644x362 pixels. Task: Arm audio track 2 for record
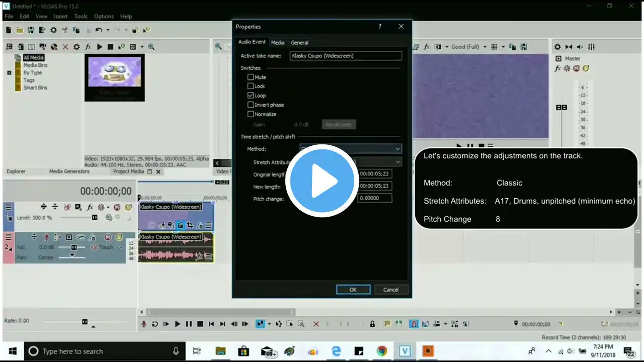point(46,237)
